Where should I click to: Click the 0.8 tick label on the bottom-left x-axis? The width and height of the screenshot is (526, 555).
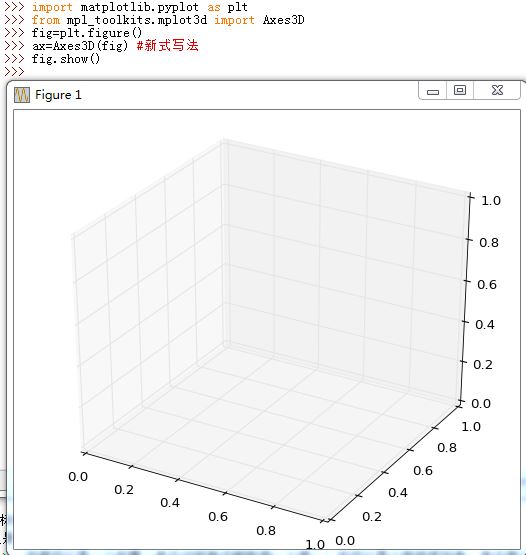pyautogui.click(x=266, y=531)
